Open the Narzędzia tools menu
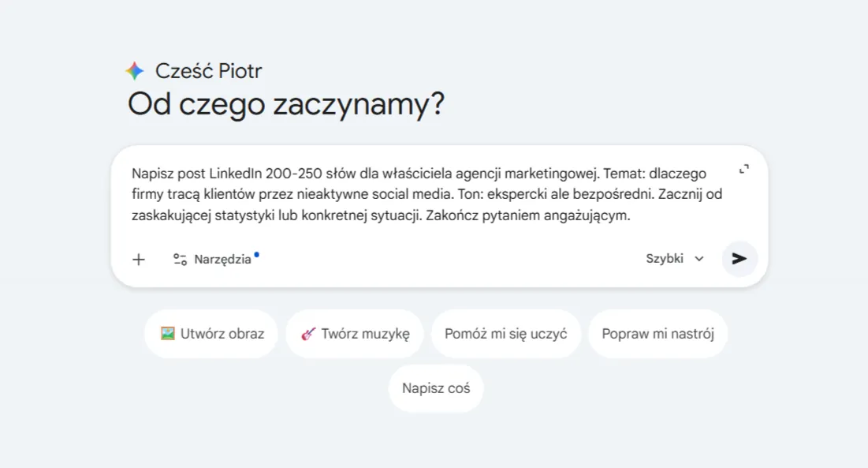This screenshot has width=868, height=468. 222,259
